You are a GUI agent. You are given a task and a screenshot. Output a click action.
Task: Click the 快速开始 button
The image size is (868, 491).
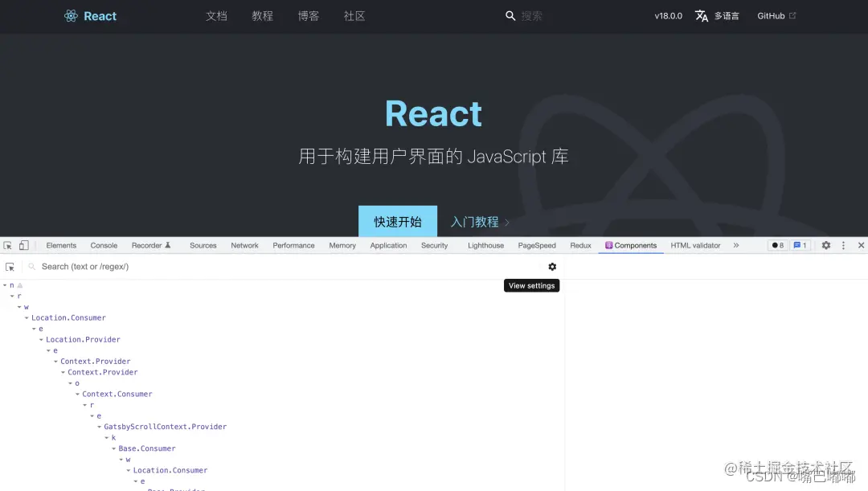click(398, 222)
